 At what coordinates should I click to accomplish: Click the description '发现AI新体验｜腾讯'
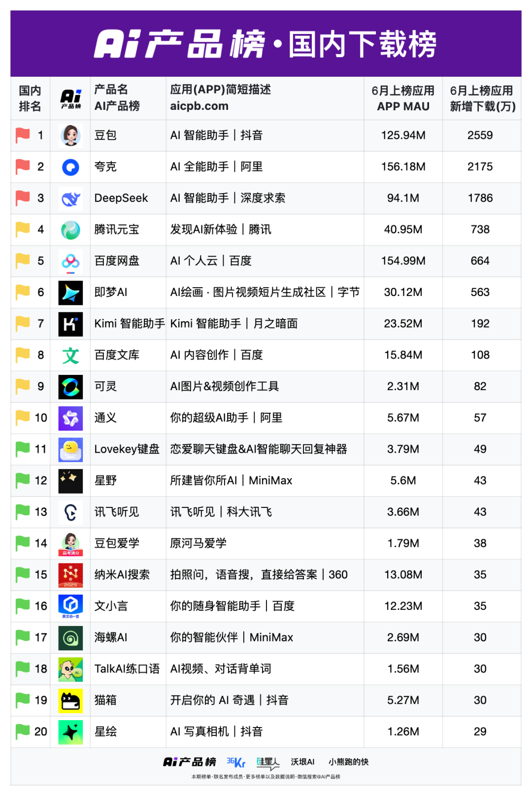point(221,230)
